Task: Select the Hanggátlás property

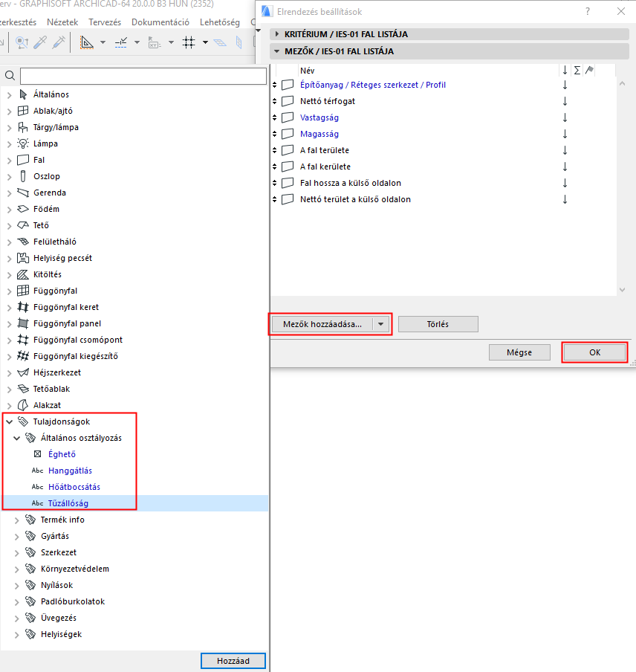Action: click(x=70, y=471)
